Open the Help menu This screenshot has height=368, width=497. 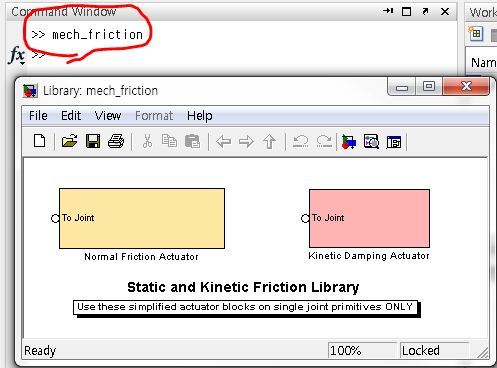click(200, 116)
